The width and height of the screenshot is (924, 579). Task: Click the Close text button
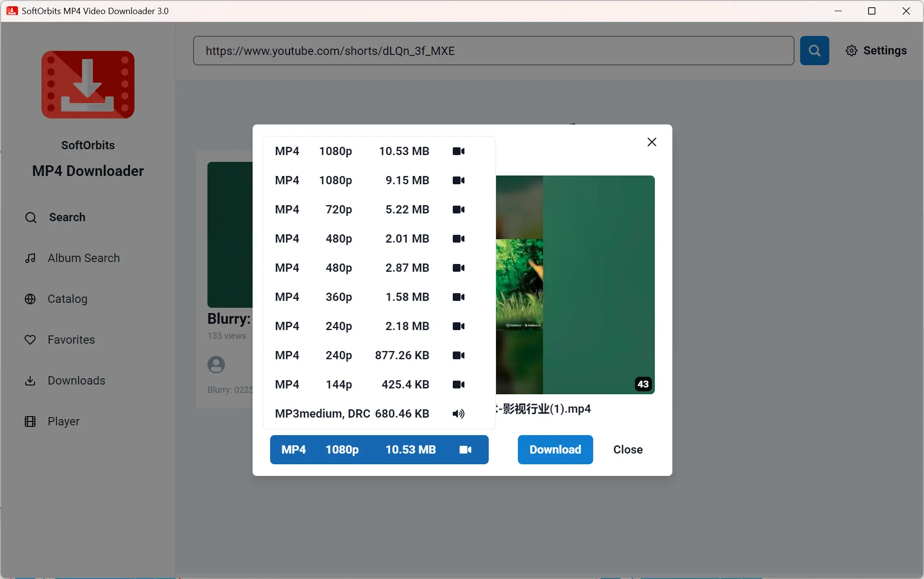pyautogui.click(x=628, y=450)
